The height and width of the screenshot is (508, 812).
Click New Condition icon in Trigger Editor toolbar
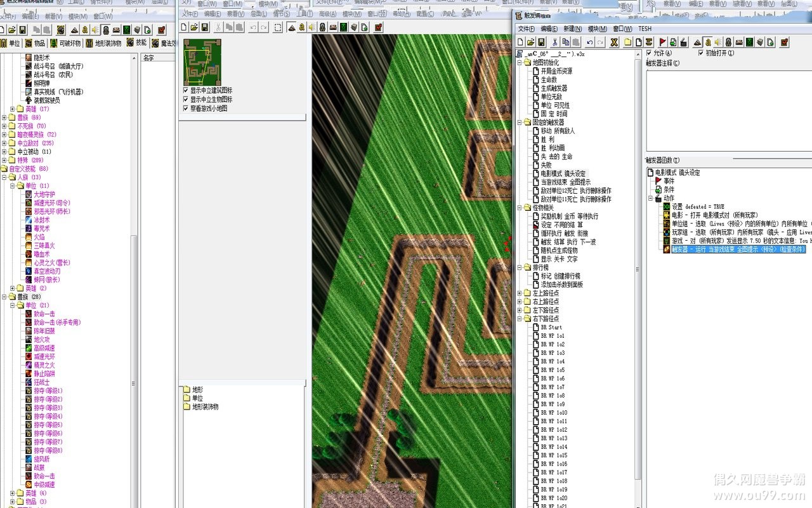673,43
